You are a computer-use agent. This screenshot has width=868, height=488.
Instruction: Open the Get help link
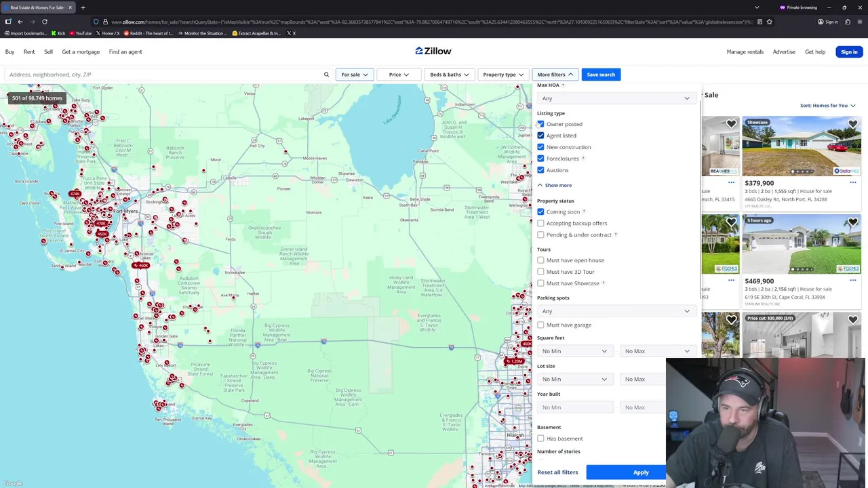(x=815, y=52)
